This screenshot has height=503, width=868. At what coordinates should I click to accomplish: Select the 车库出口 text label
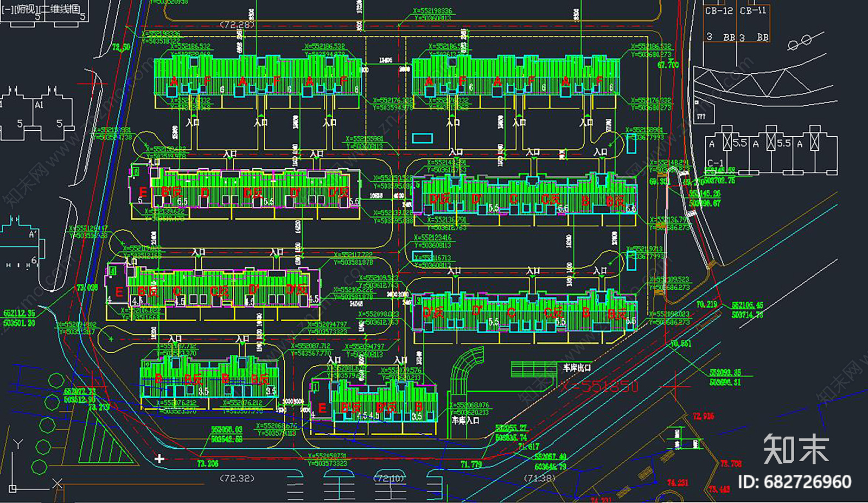coord(576,367)
